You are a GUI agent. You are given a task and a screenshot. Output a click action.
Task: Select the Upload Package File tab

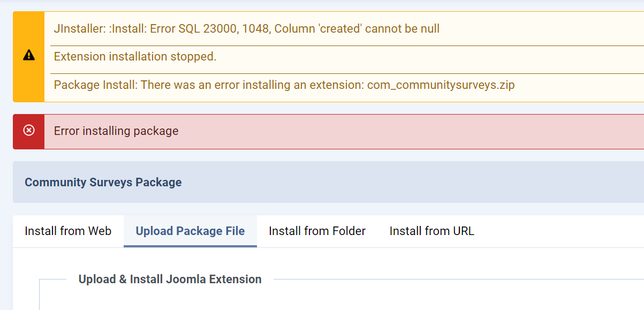190,231
